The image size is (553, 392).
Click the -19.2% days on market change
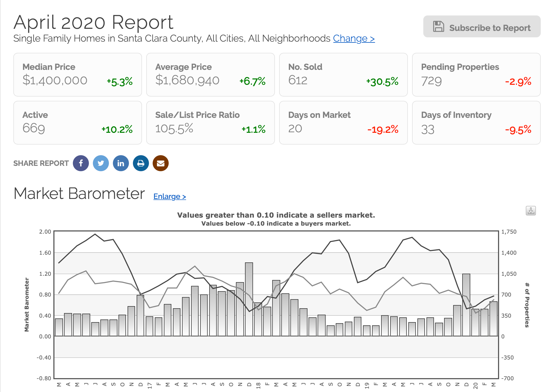[x=383, y=130]
